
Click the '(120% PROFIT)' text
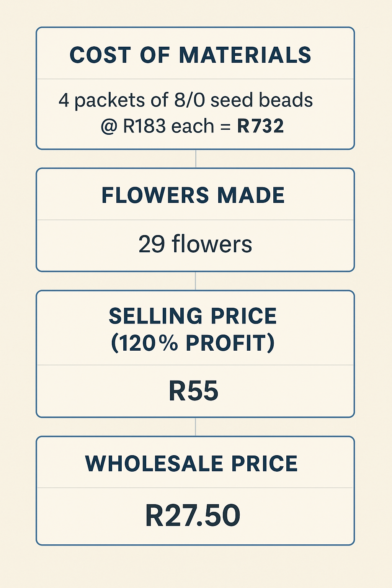point(193,343)
